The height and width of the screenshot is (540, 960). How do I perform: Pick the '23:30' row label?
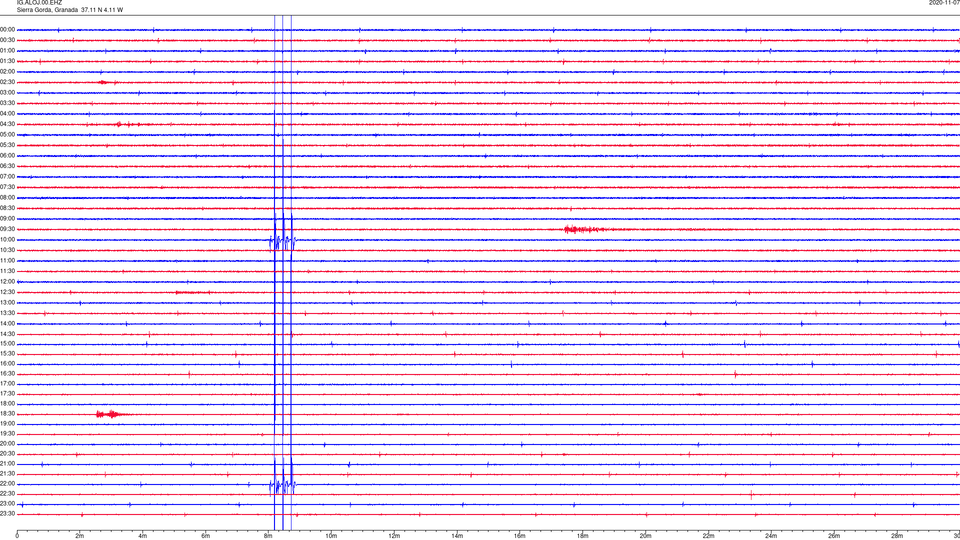tap(7, 514)
